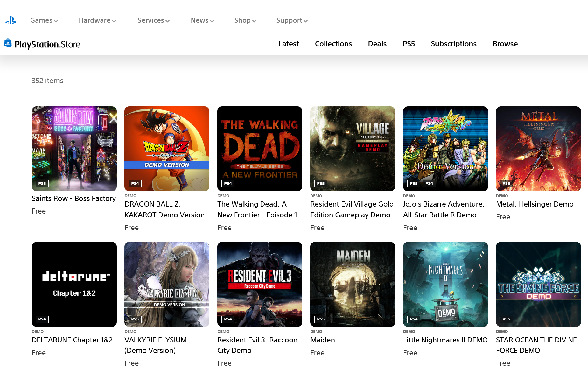Click Free price under DELTARUNE Chapter 1&2
588x373 pixels.
pyautogui.click(x=39, y=353)
